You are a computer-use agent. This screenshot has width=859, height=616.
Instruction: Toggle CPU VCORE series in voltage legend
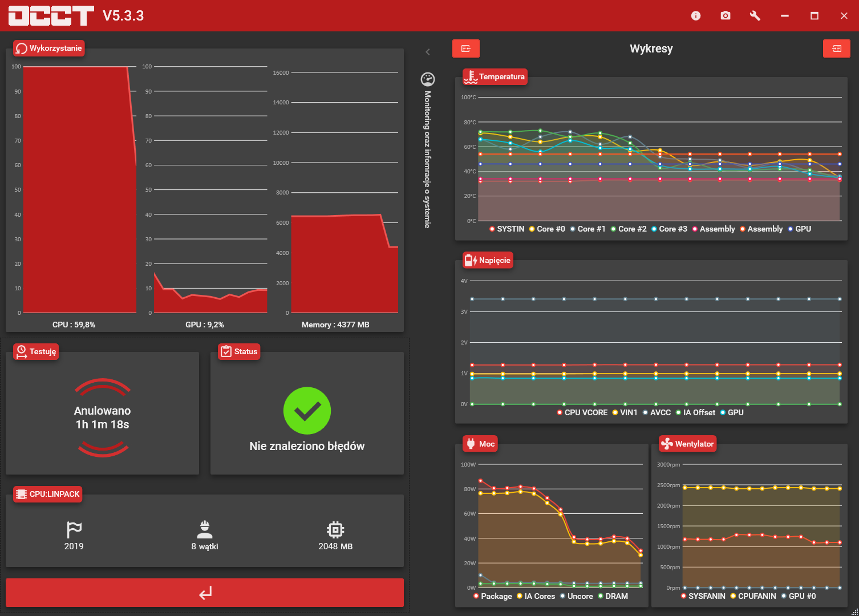tap(582, 412)
